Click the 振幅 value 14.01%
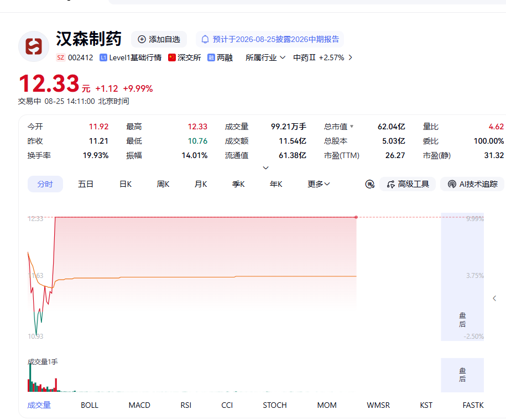The height and width of the screenshot is (420, 506). click(194, 155)
